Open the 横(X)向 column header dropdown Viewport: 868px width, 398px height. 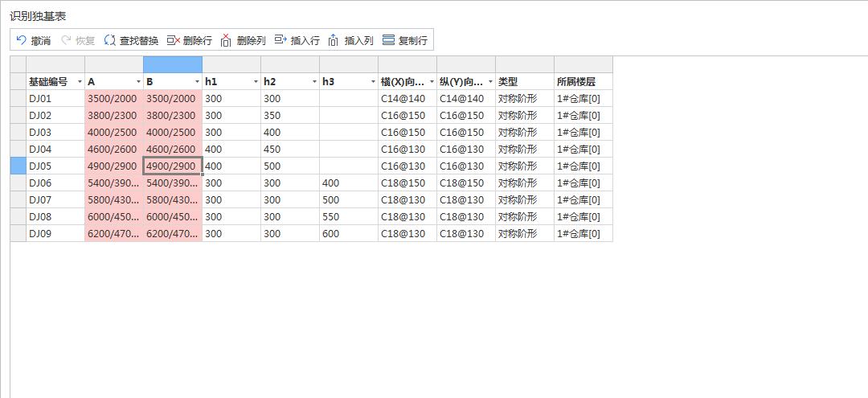[x=432, y=82]
